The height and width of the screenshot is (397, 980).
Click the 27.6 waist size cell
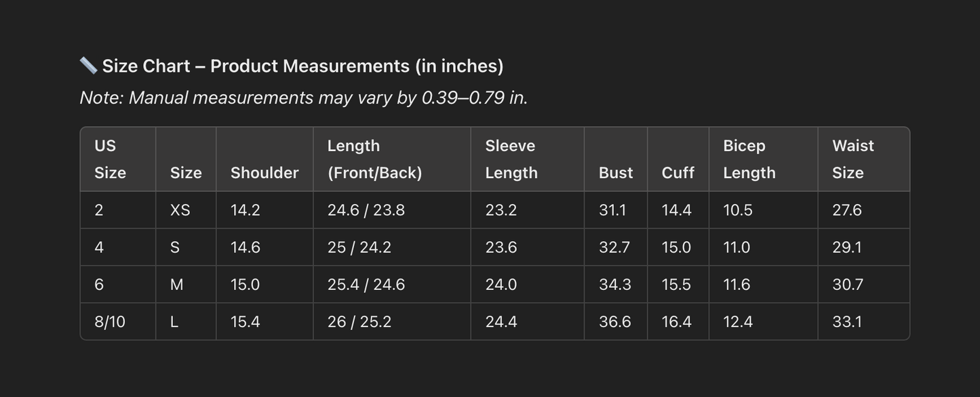tap(846, 210)
